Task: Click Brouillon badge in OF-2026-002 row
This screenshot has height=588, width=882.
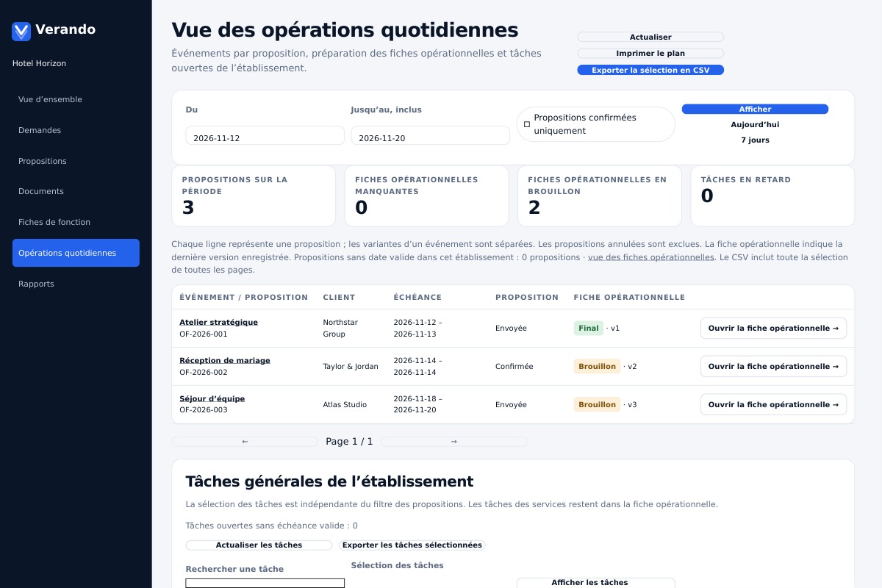Action: pyautogui.click(x=597, y=367)
